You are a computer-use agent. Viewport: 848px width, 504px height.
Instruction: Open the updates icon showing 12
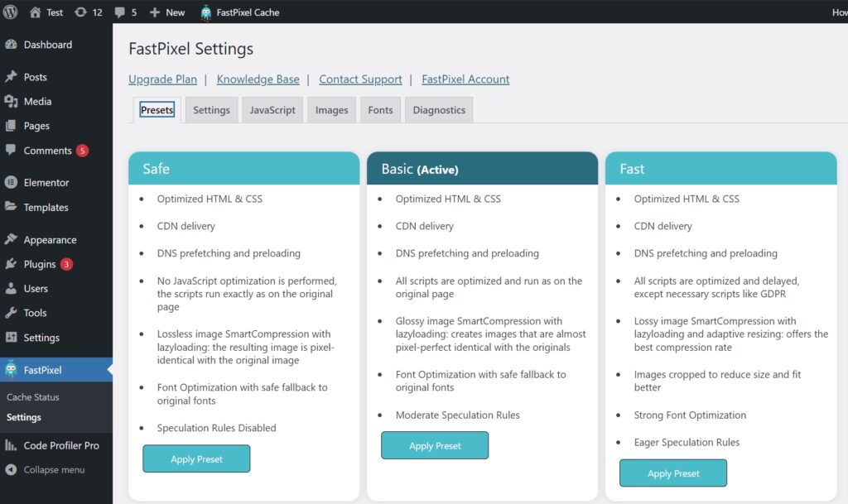(80, 12)
